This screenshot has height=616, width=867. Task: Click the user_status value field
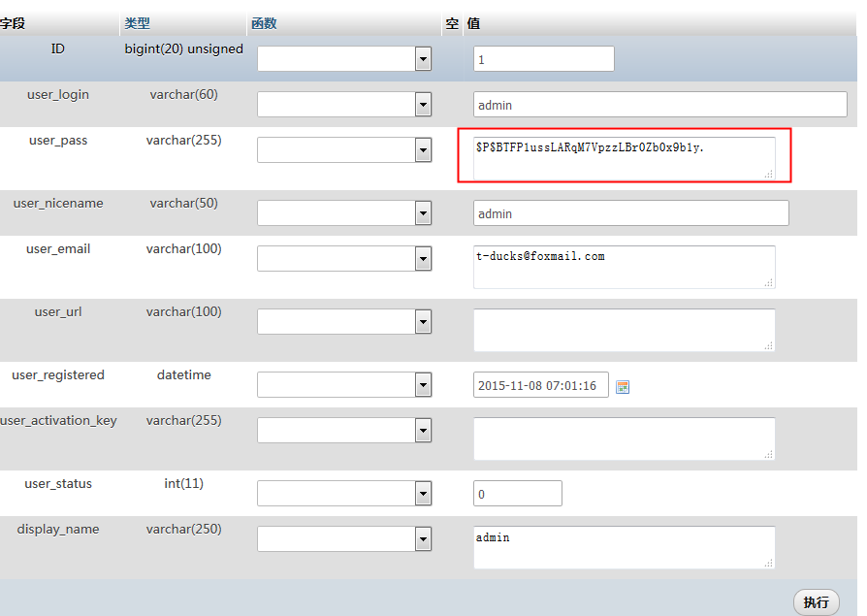[517, 494]
